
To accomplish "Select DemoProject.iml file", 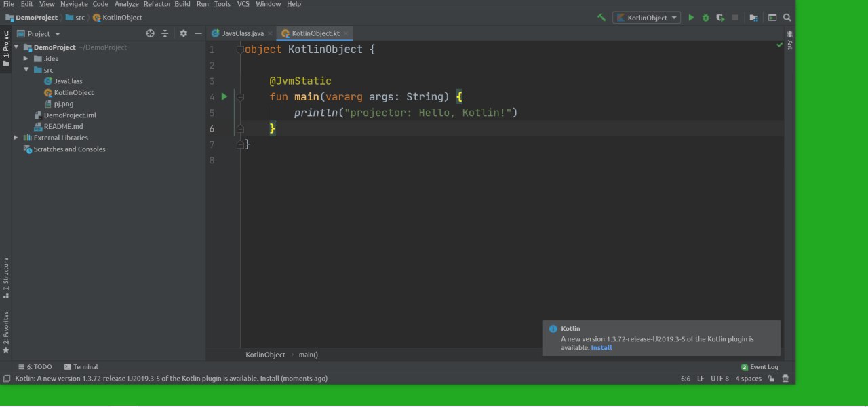I will 65,115.
